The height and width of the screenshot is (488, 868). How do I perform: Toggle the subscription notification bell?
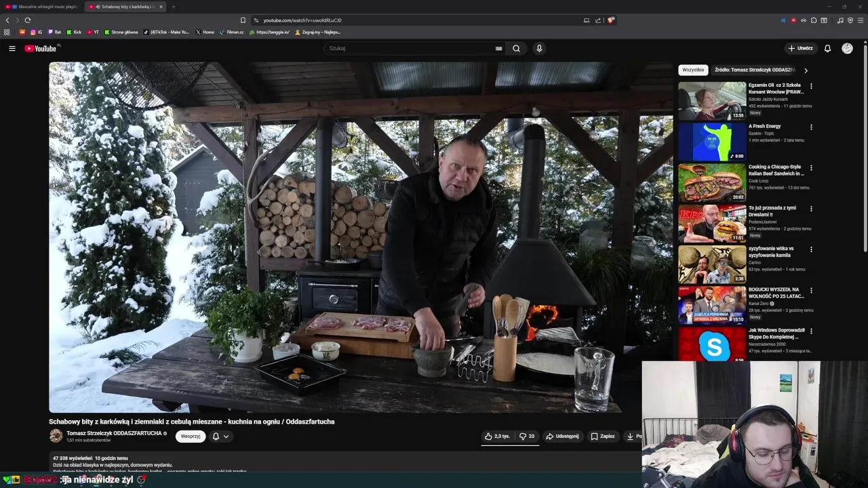click(216, 436)
